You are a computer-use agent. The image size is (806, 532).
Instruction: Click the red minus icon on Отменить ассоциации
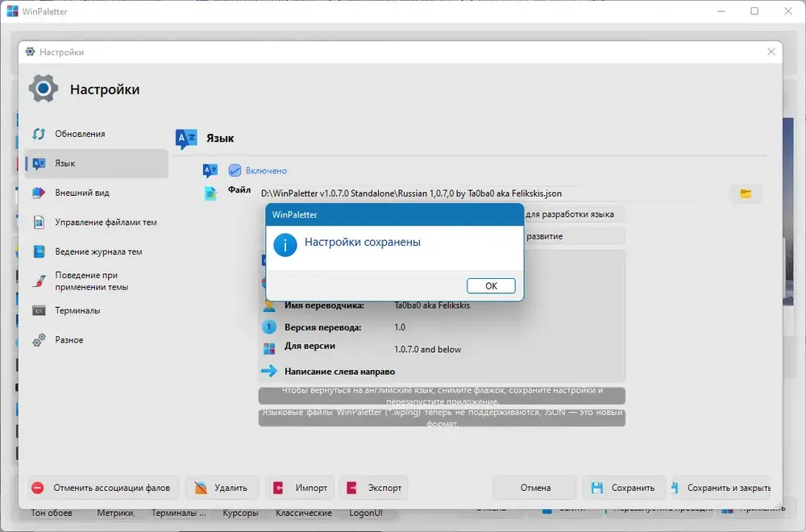(38, 488)
